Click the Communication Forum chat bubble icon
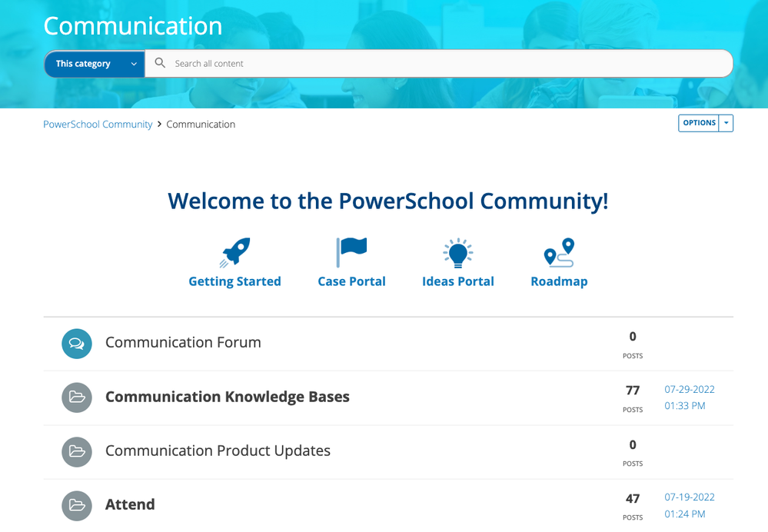768x532 pixels. click(x=77, y=344)
